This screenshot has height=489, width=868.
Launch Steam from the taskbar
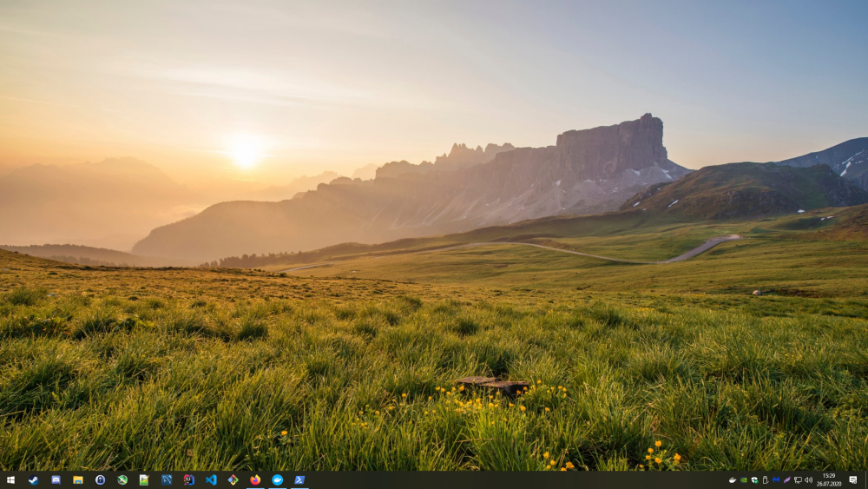pyautogui.click(x=33, y=479)
